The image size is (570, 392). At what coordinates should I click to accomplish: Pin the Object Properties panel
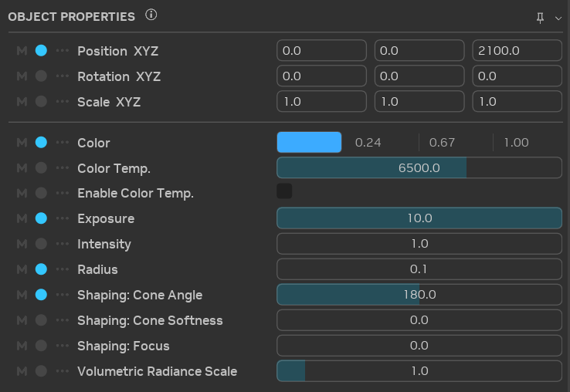(x=541, y=18)
